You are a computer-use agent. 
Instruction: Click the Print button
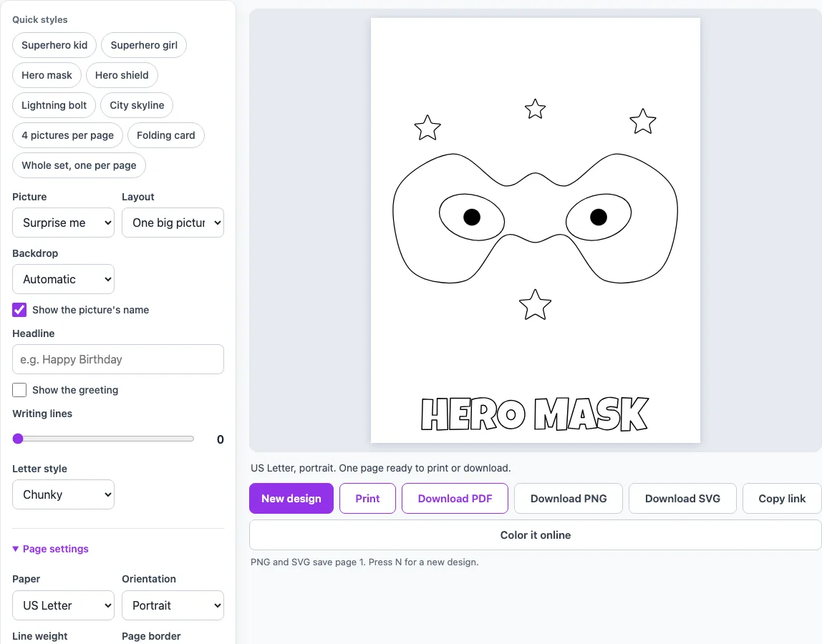[367, 498]
